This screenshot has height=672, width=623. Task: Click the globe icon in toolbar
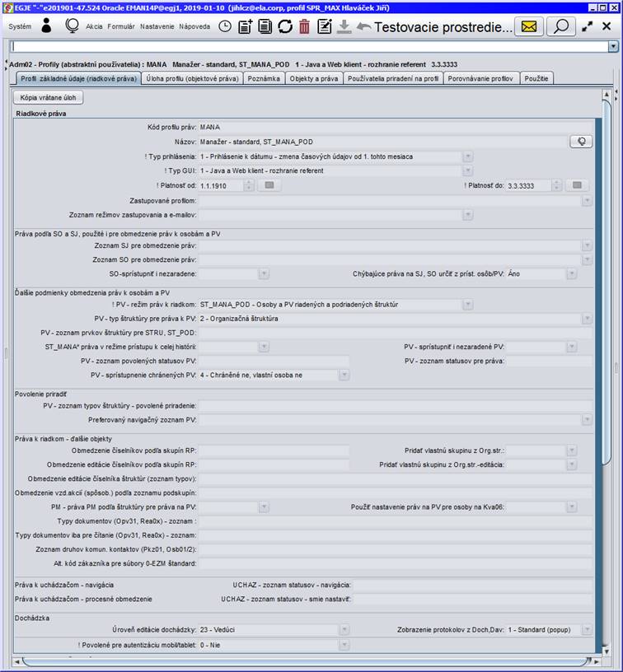click(72, 26)
